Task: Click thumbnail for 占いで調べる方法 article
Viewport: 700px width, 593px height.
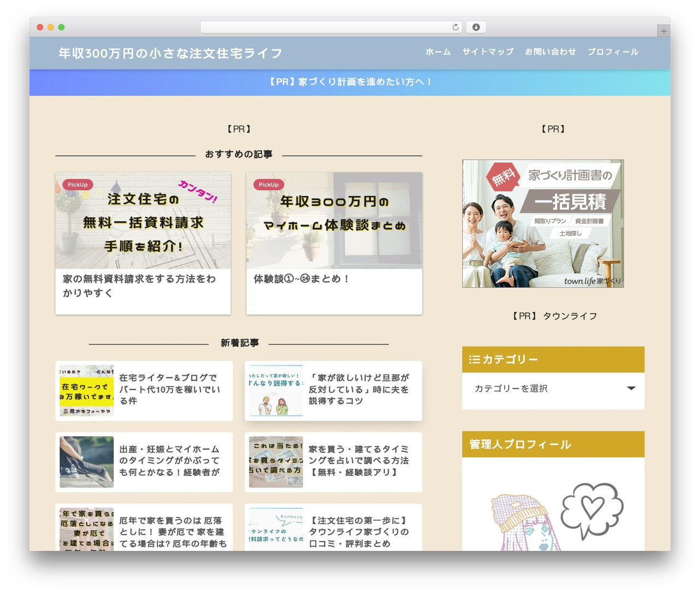Action: point(276,462)
